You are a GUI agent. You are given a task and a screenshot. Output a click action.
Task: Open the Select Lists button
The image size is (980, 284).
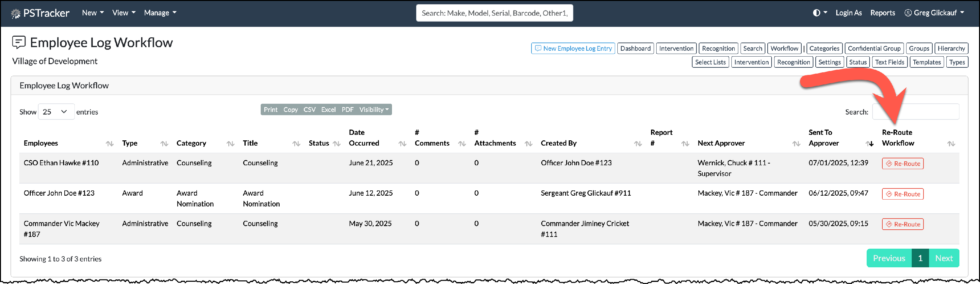(710, 62)
